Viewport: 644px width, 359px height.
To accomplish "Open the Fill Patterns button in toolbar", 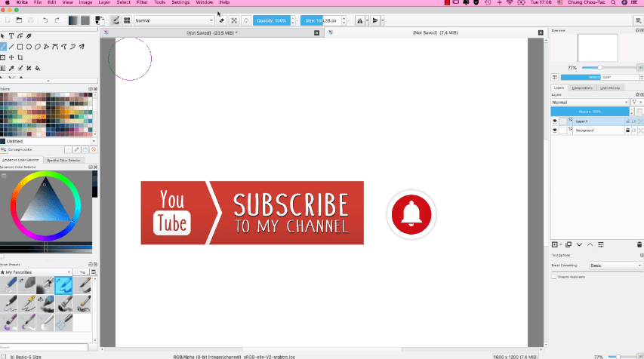I will point(85,20).
